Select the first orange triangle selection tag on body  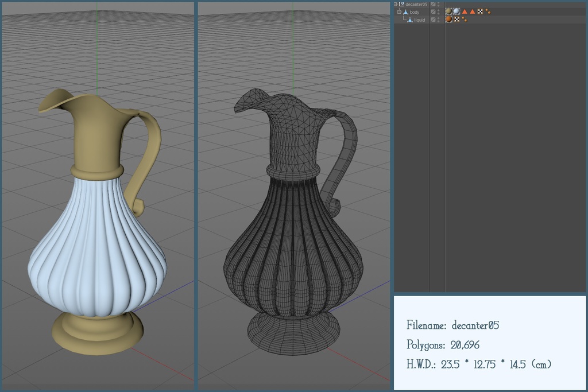click(465, 11)
